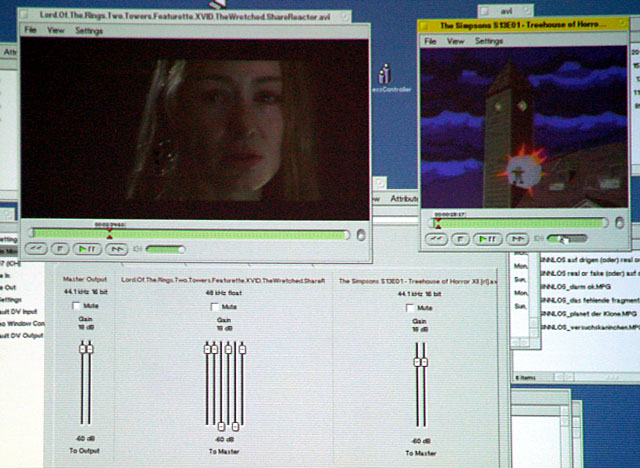Viewport: 640px width, 468px height.
Task: Click the Lord of the Rings seek bar
Action: click(190, 234)
